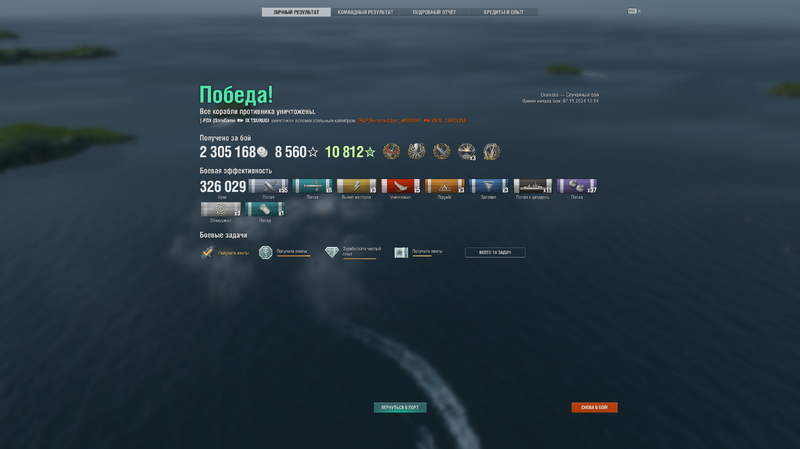800x449 pixels.
Task: Select the orange Поджёг fire ribbon
Action: tap(444, 186)
